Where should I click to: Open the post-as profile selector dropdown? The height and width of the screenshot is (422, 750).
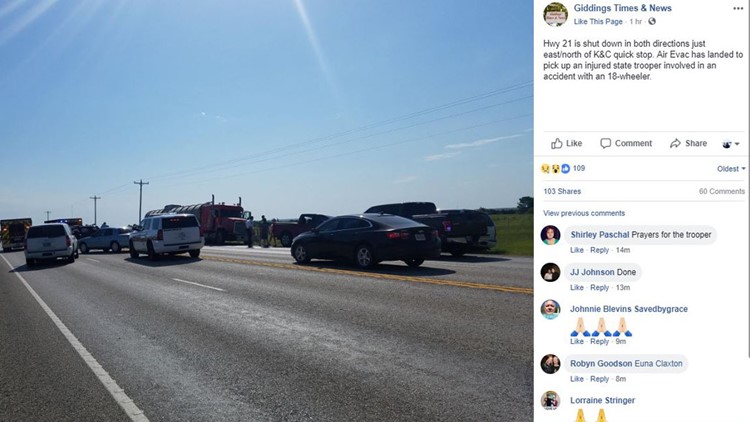tap(731, 144)
